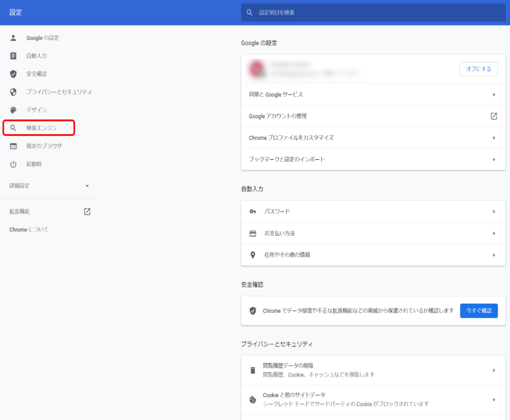
Task: Click the 設定 title in the header
Action: 15,12
